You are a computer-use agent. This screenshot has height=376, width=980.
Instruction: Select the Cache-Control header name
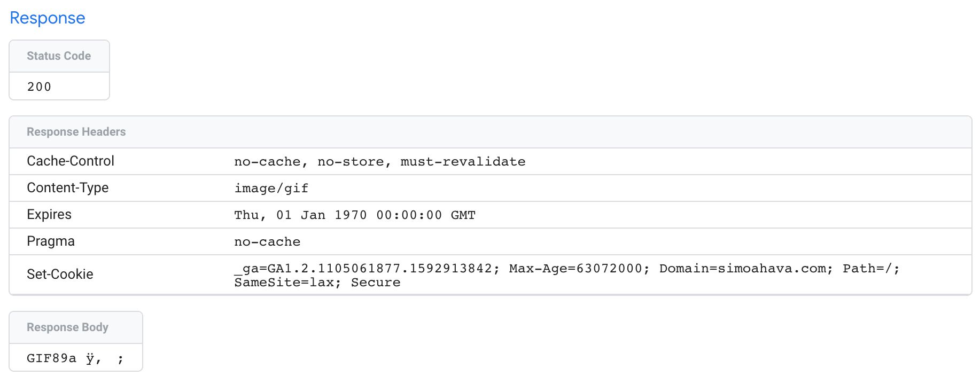point(71,161)
